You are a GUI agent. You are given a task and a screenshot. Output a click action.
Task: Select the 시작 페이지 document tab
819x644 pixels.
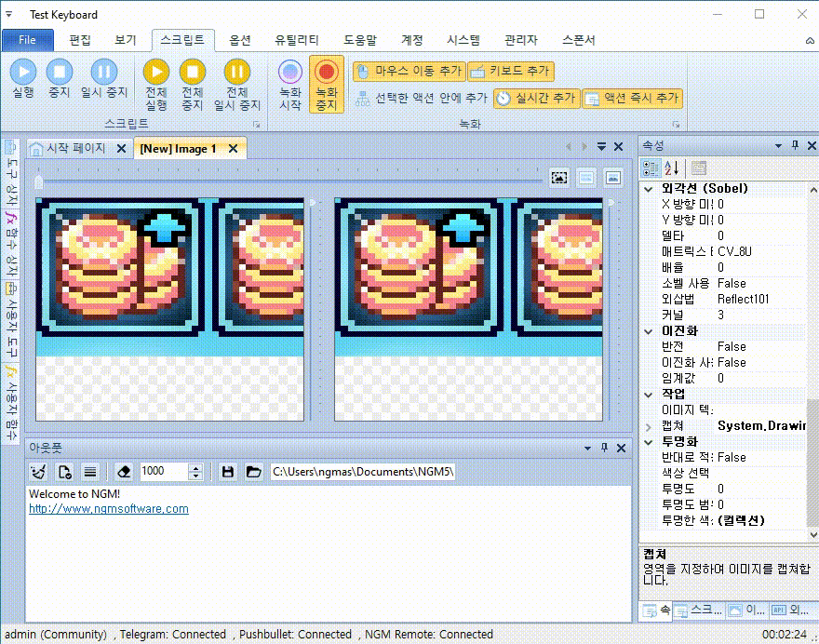[75, 148]
